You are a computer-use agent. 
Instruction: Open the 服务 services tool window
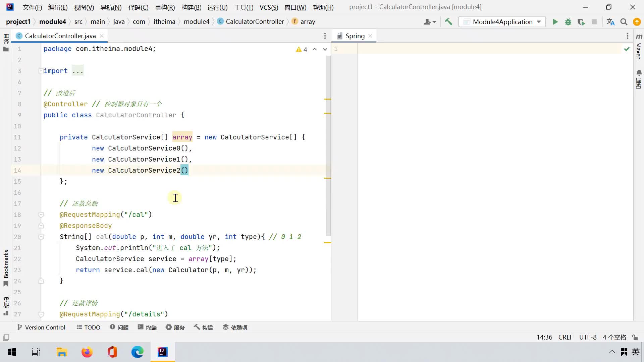(175, 327)
